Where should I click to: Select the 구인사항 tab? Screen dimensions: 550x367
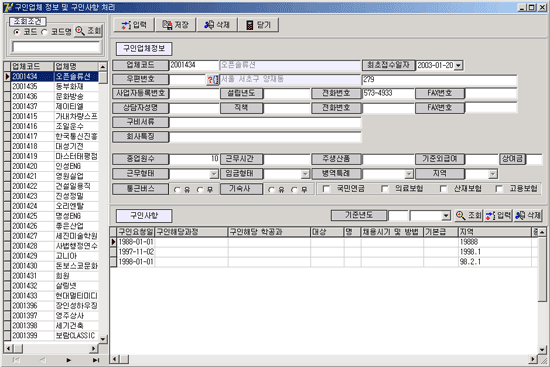(144, 215)
